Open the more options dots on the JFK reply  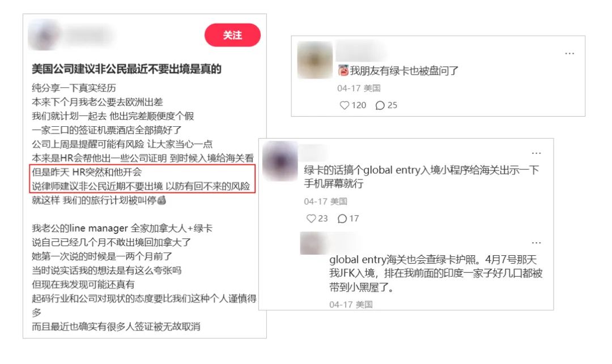tap(536, 243)
